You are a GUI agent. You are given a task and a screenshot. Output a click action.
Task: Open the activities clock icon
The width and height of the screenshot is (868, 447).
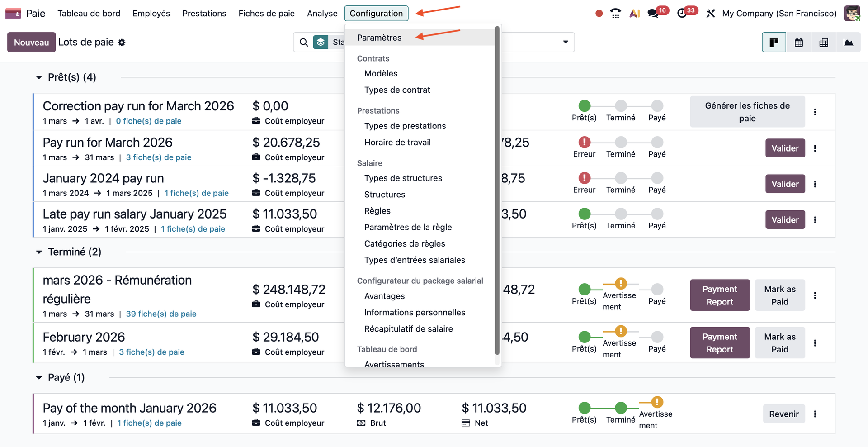click(x=682, y=14)
